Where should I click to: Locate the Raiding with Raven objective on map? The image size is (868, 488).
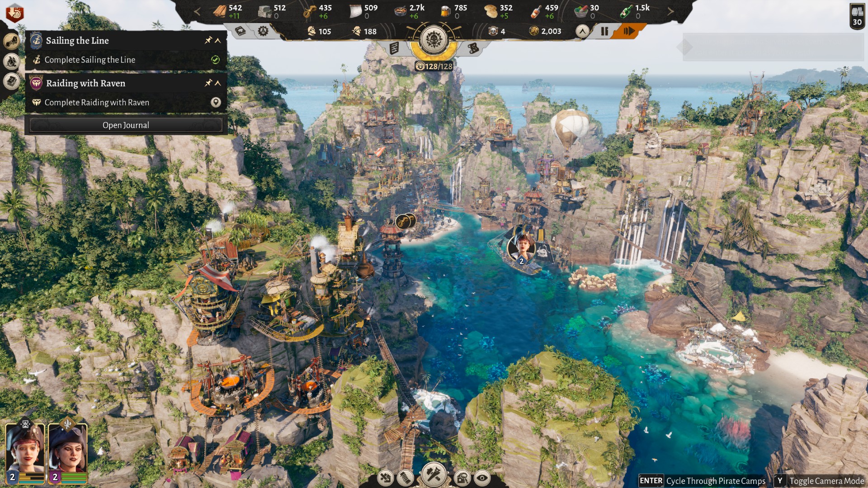tap(216, 102)
